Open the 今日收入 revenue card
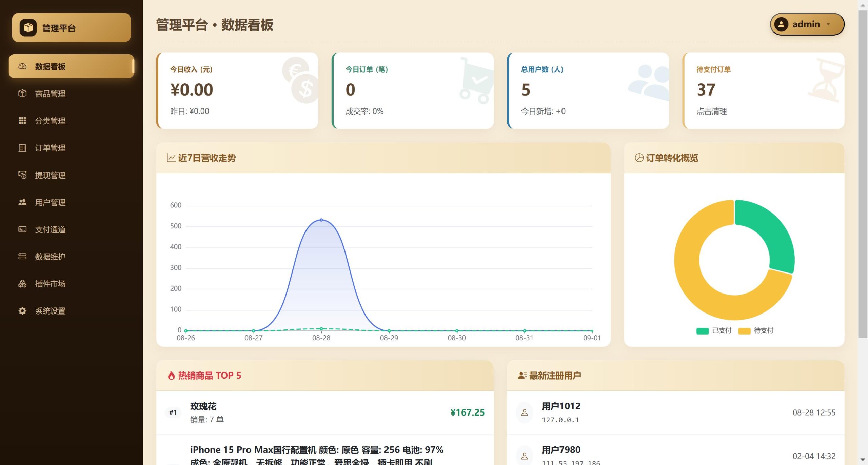This screenshot has height=465, width=868. coord(237,90)
